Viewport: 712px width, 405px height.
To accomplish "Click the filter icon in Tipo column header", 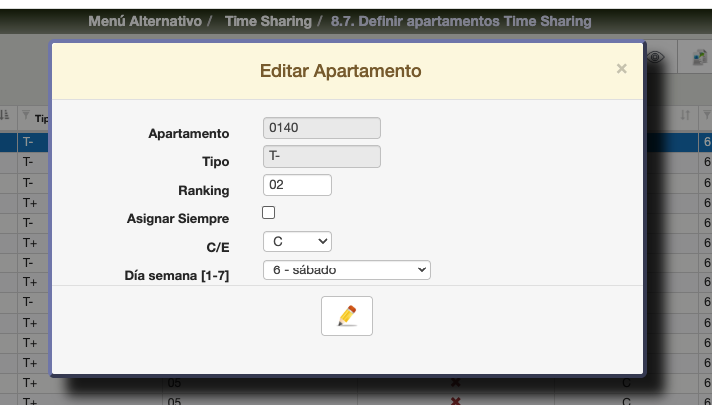I will (26, 117).
